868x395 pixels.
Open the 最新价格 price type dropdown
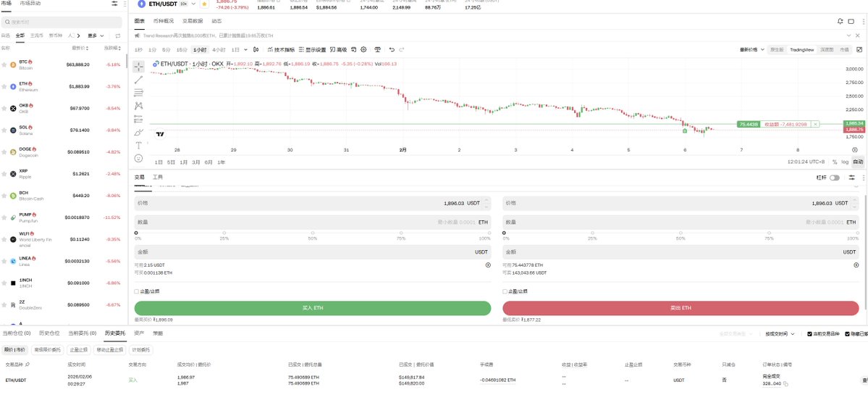752,49
